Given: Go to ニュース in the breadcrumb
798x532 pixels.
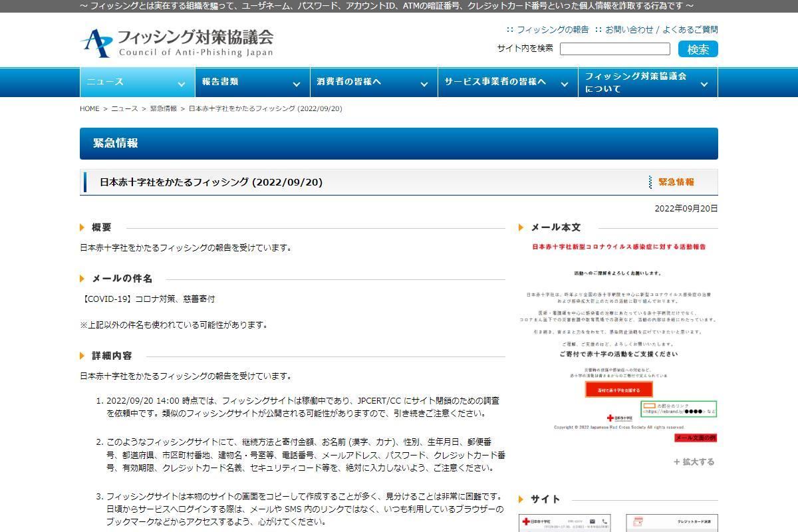Looking at the screenshot, I should 124,108.
